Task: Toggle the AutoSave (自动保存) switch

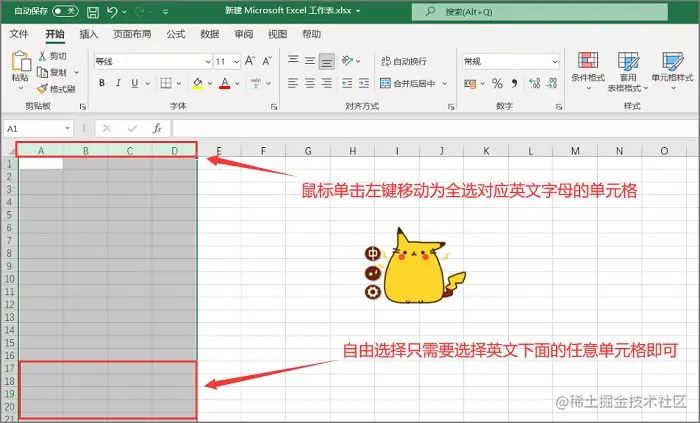Action: coord(65,11)
